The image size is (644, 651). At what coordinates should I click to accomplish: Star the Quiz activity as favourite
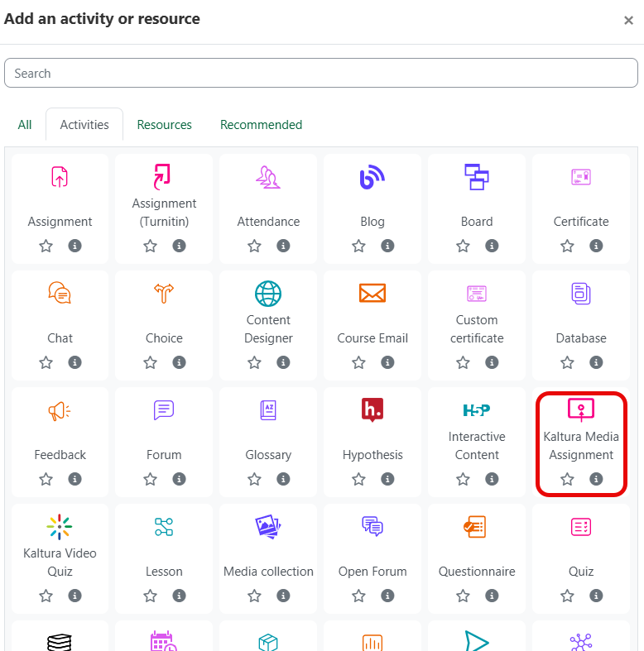pyautogui.click(x=567, y=596)
